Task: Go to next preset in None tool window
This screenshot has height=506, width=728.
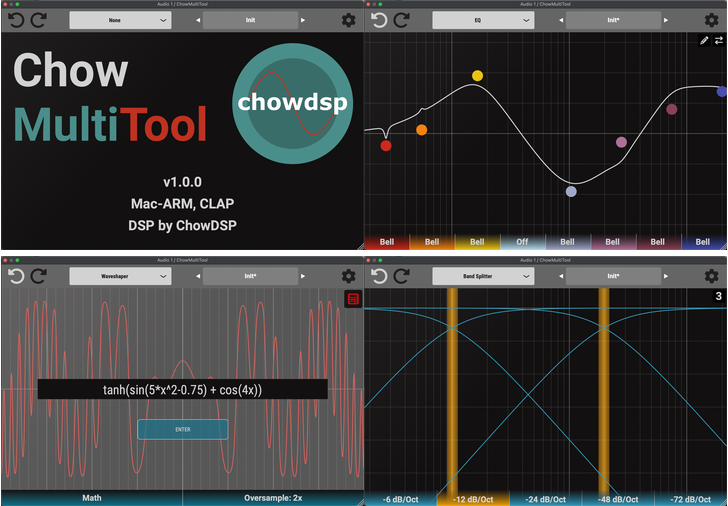Action: [303, 20]
